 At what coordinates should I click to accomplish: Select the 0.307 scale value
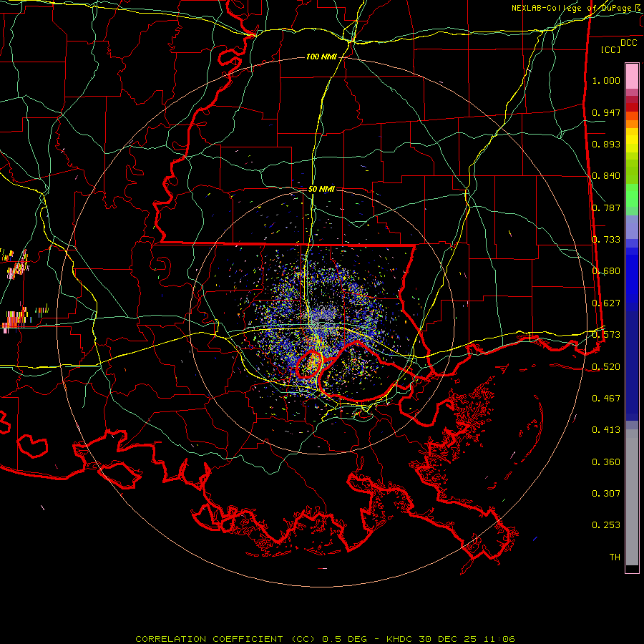coord(606,494)
